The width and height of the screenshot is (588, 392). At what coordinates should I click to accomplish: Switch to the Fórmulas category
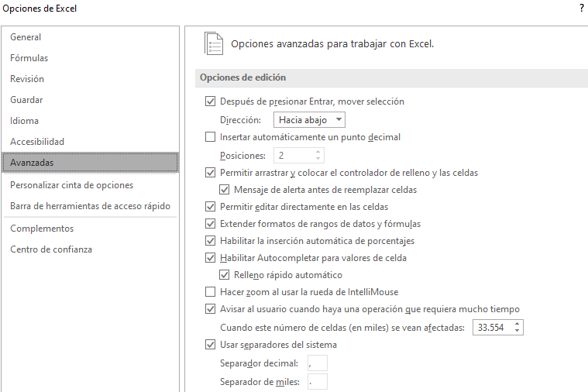pyautogui.click(x=29, y=58)
